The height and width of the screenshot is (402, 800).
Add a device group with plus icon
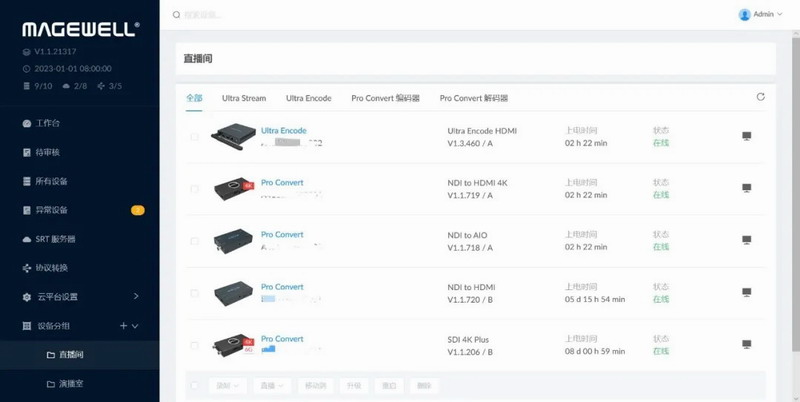(123, 326)
